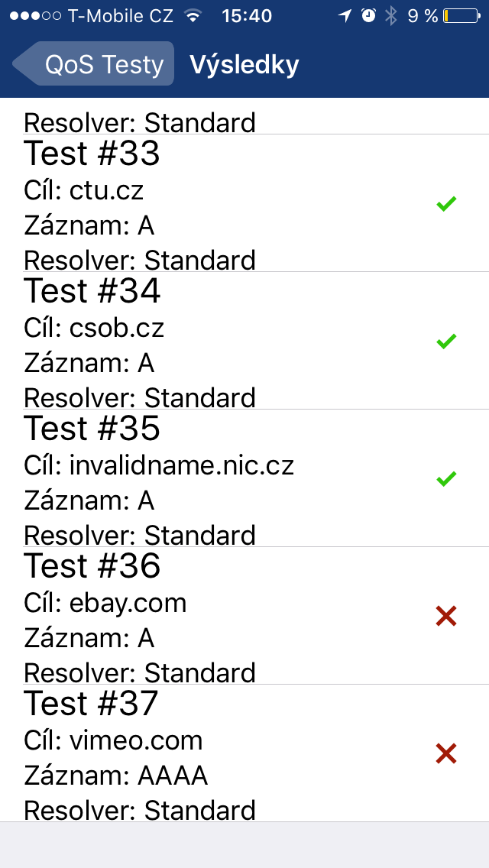Select the ctu.cz target line
Screen dimensions: 489x868
(x=84, y=189)
